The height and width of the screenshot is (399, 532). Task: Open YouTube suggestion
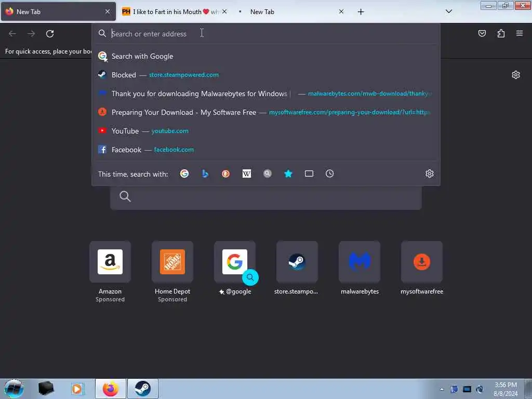[265, 131]
